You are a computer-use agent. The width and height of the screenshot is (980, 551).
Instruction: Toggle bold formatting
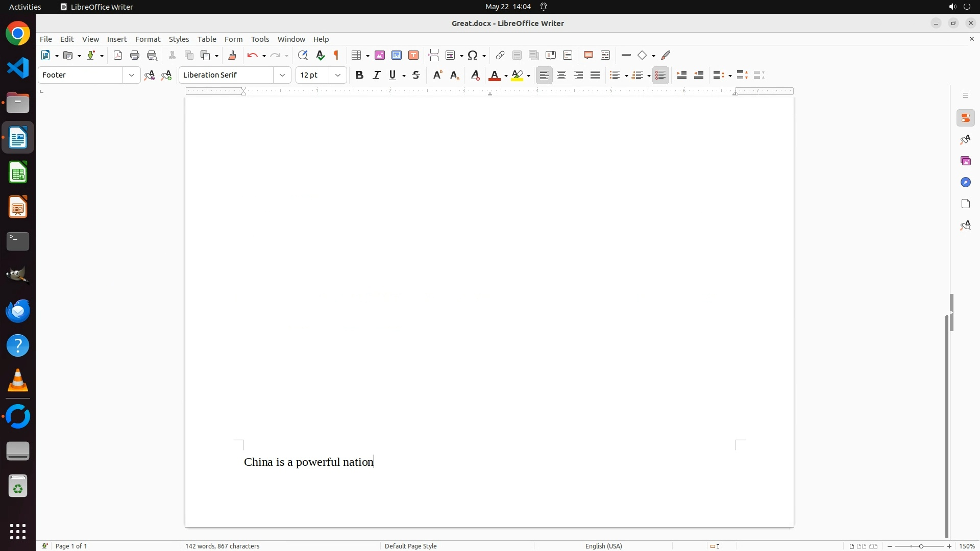point(359,75)
